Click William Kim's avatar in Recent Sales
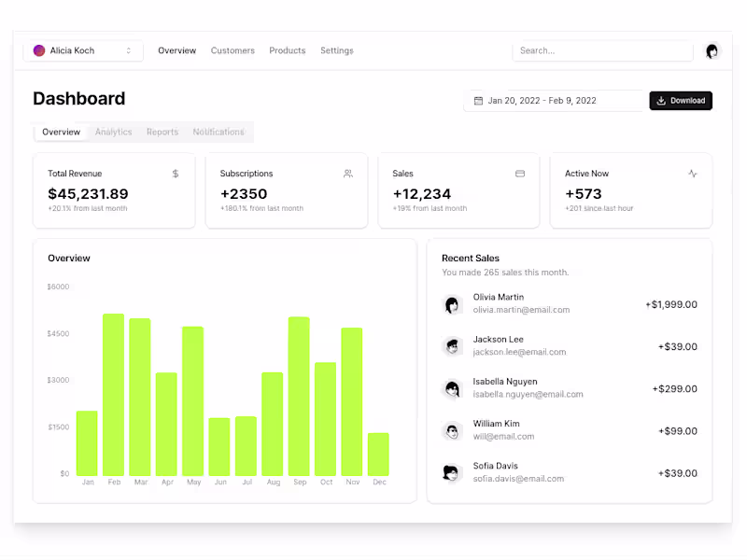 452,430
